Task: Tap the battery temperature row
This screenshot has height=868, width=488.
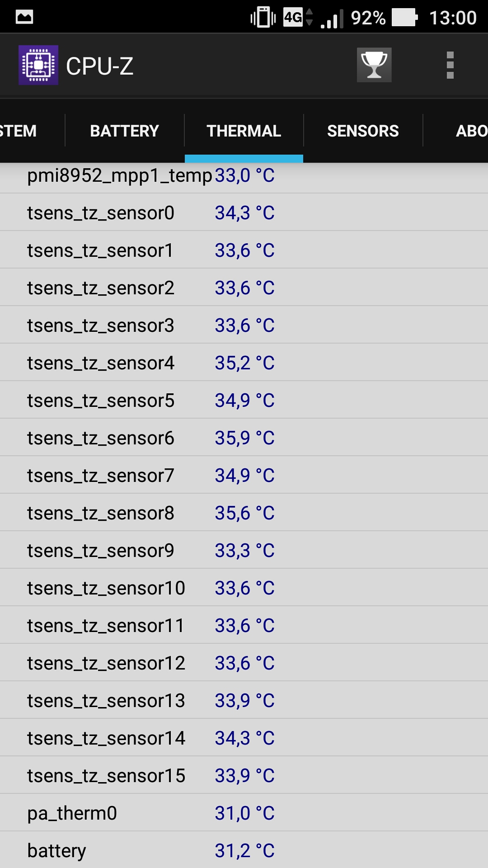Action: click(x=244, y=850)
